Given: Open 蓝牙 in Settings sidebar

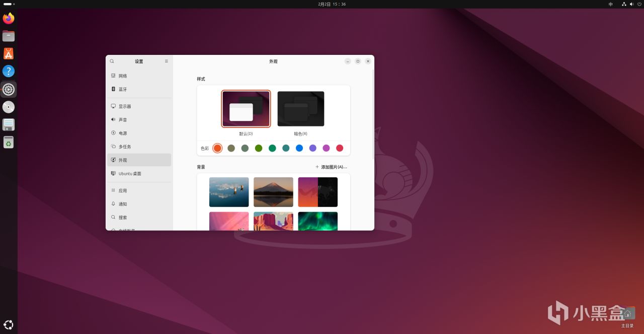Looking at the screenshot, I should 139,89.
